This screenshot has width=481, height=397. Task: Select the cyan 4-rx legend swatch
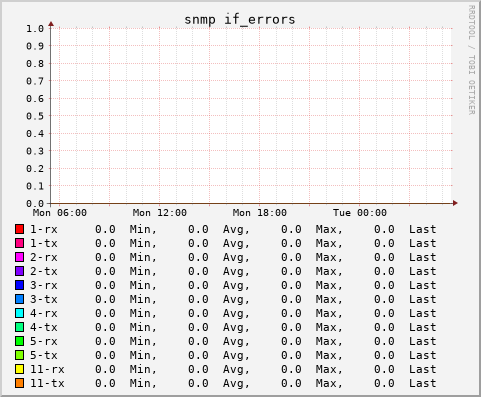(19, 313)
